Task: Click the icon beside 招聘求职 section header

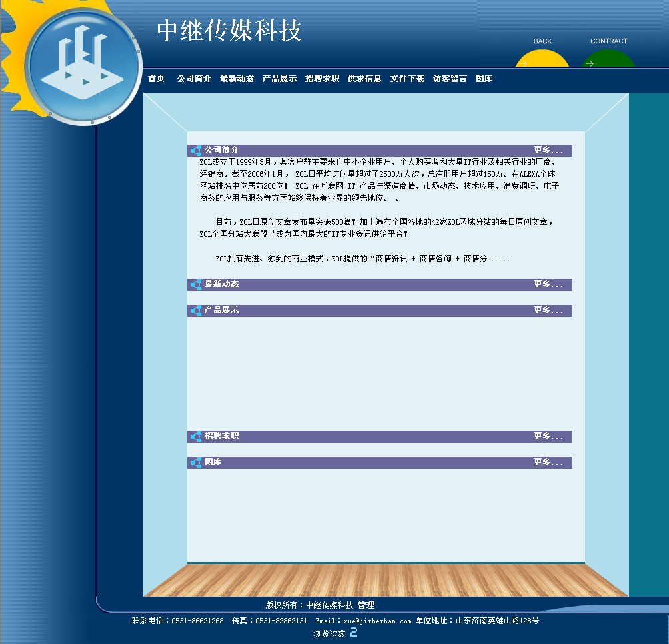Action: (196, 437)
